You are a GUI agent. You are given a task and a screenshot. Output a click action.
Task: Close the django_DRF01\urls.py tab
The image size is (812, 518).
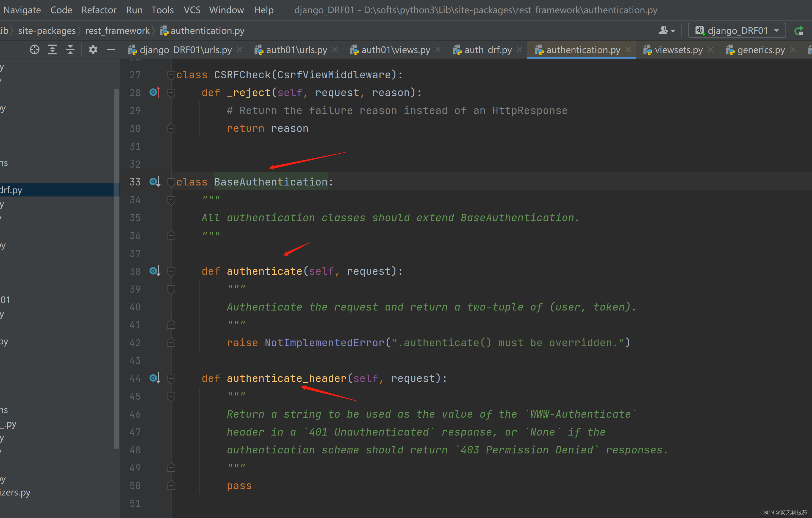click(x=239, y=49)
